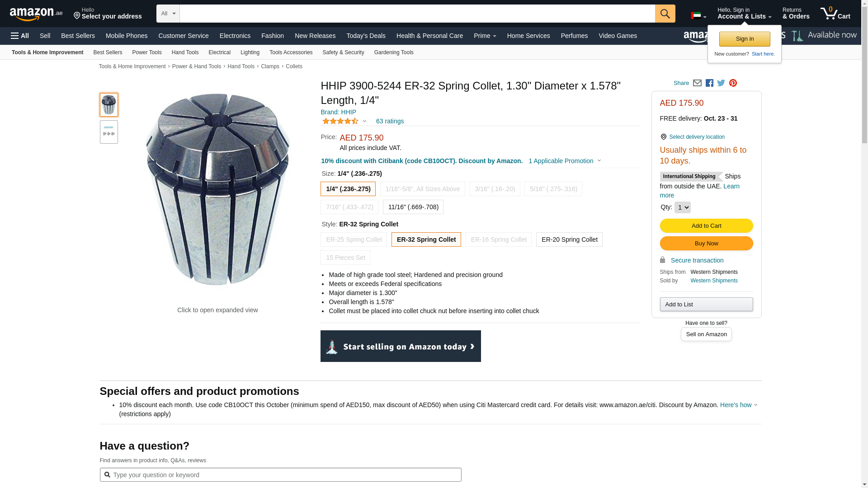
Task: Select the second product image thumbnail
Action: 109,132
